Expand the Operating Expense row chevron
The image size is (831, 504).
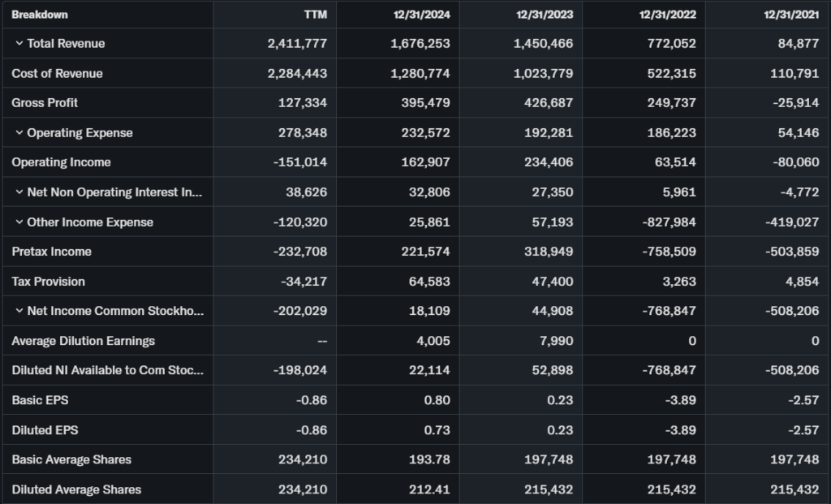19,133
